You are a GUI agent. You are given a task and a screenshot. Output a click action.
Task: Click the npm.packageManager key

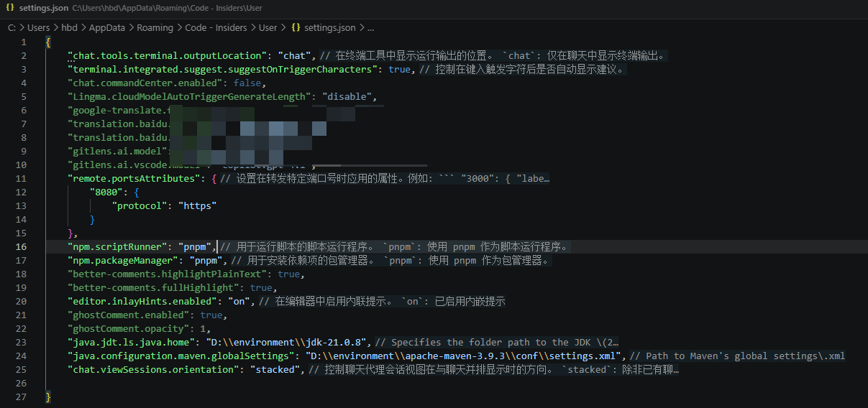[124, 260]
